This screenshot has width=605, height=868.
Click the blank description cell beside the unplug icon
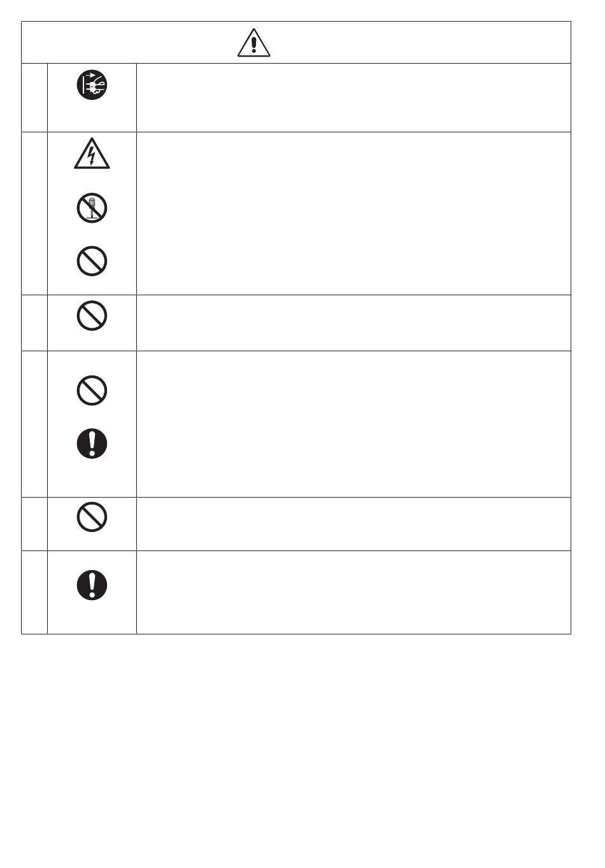click(x=353, y=97)
